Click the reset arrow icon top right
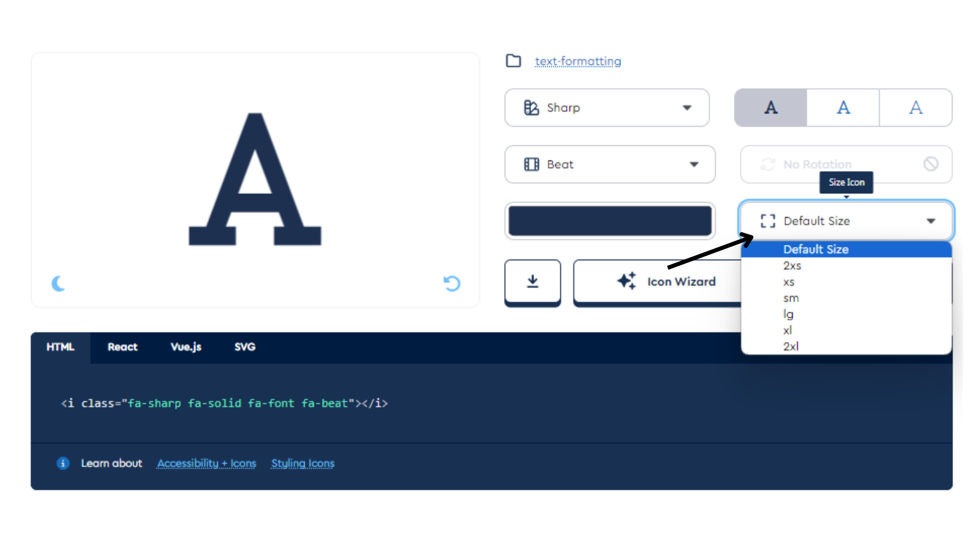The width and height of the screenshot is (980, 551). click(x=452, y=283)
